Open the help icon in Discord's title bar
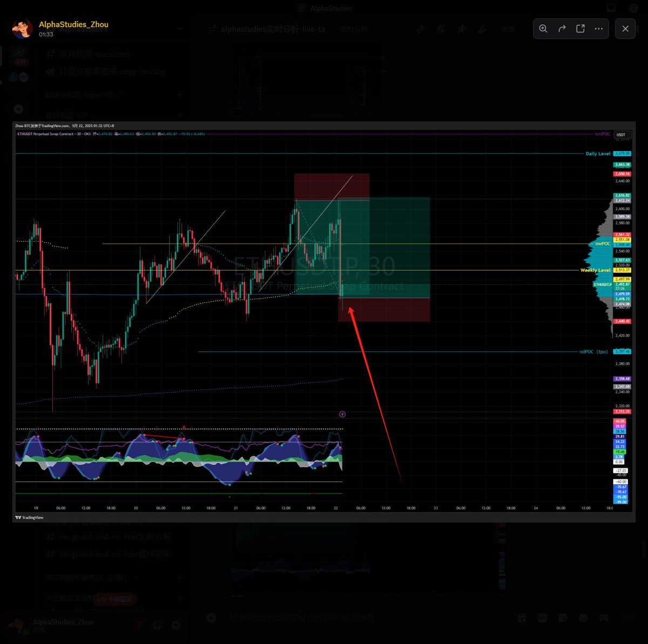The width and height of the screenshot is (648, 644). (x=633, y=8)
